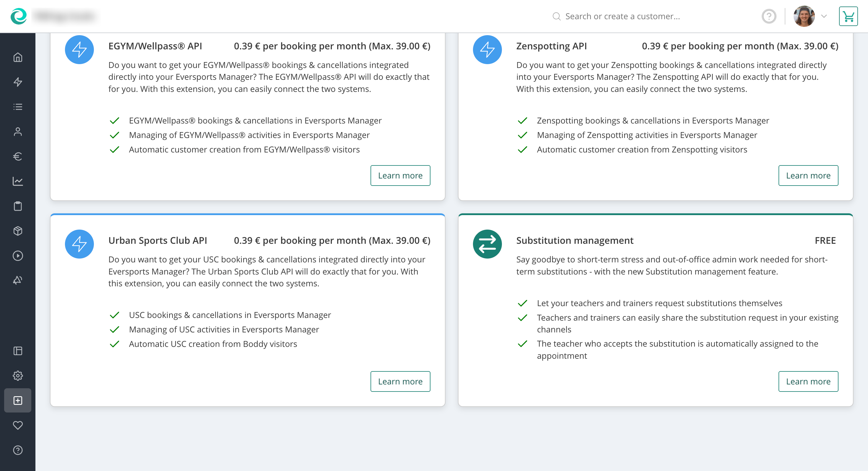Click the Urban Sports Club price per booking text

332,241
